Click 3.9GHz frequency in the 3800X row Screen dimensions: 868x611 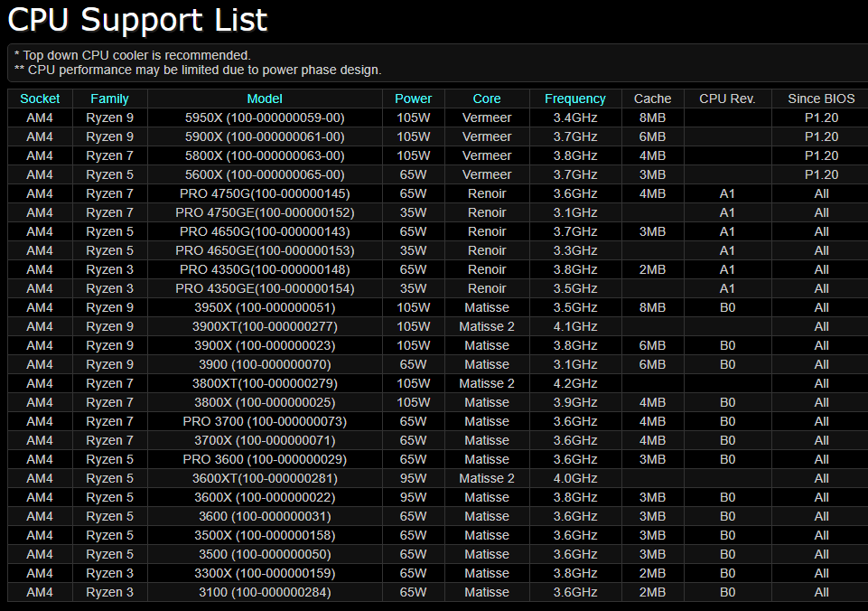coord(575,402)
